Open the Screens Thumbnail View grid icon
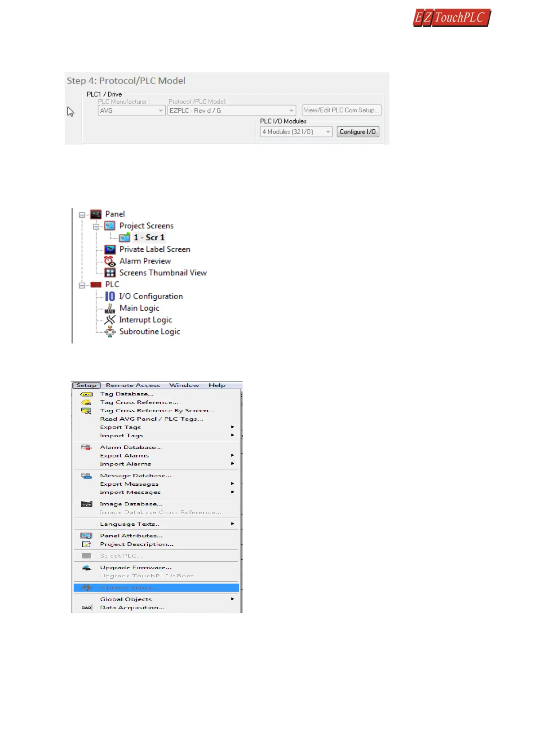 click(x=110, y=273)
